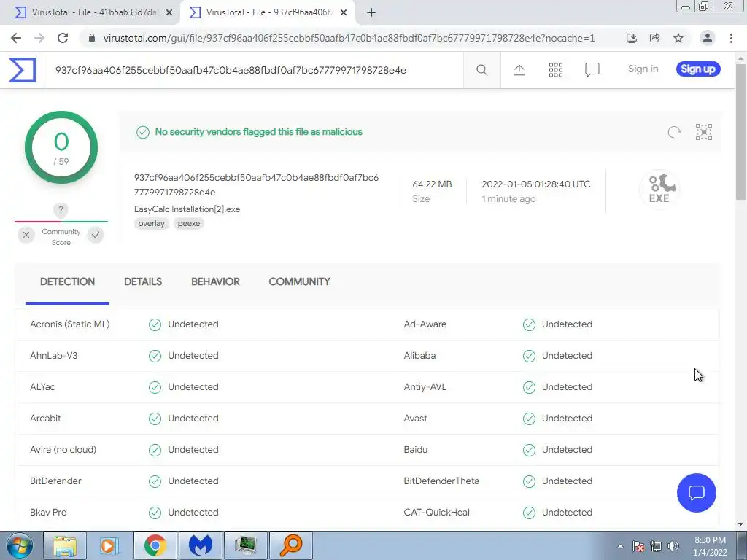Click the CAT-QuickHeal vendor name
The width and height of the screenshot is (747, 560).
[x=436, y=513]
